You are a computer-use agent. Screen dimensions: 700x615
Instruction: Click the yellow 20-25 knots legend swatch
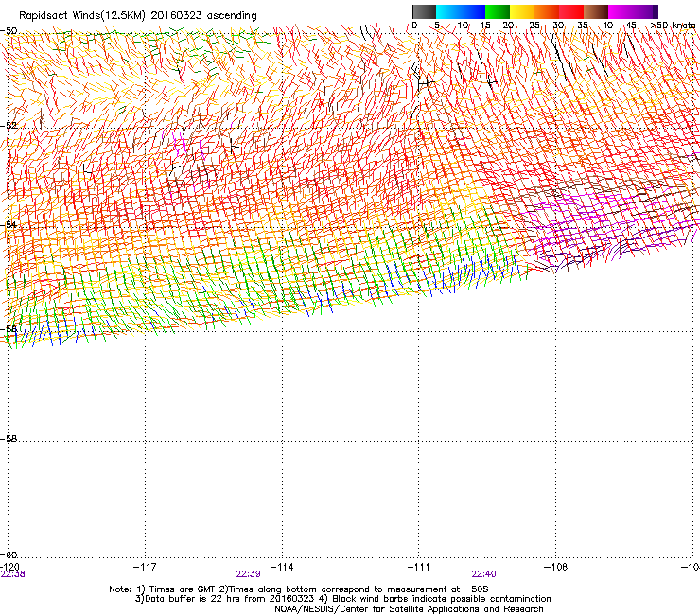[522, 11]
